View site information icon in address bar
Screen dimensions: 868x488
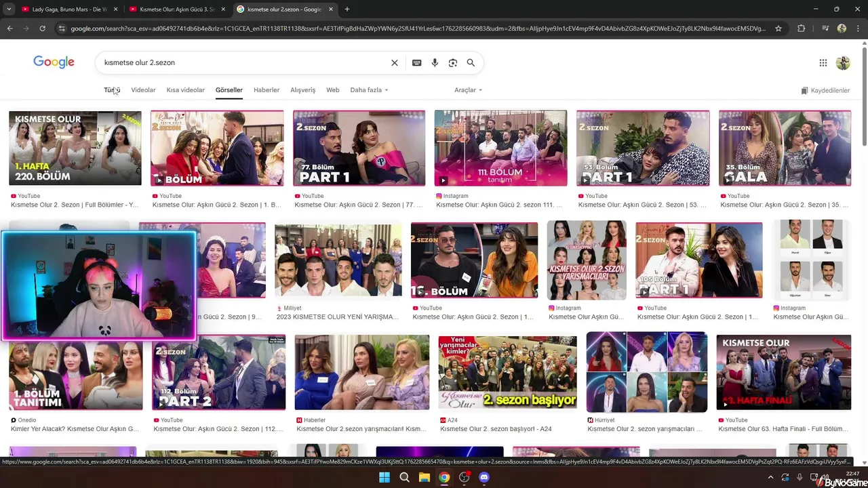tap(62, 28)
